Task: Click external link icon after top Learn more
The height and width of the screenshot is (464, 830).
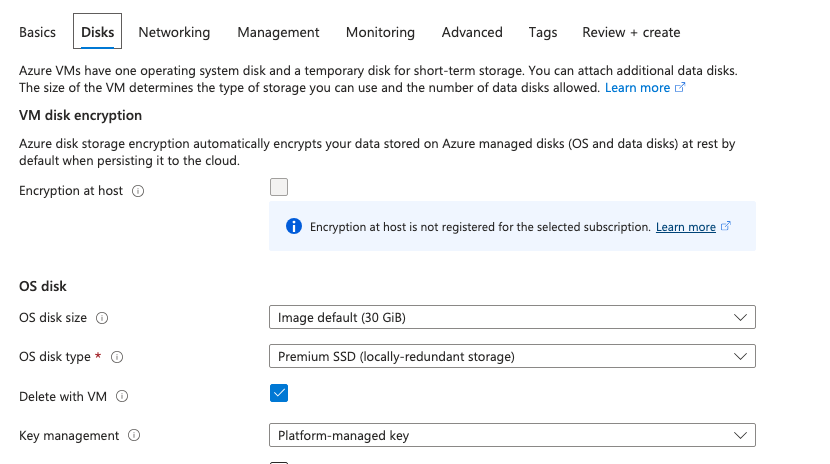Action: (680, 87)
